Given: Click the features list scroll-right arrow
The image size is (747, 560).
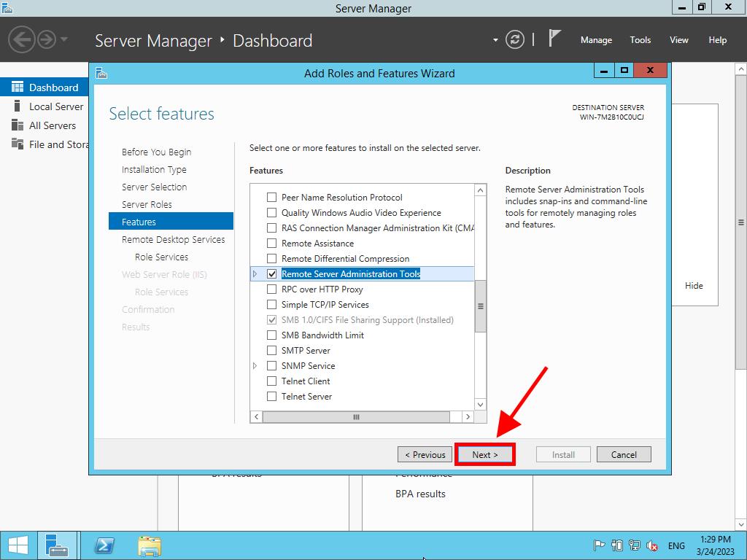Looking at the screenshot, I should (468, 416).
